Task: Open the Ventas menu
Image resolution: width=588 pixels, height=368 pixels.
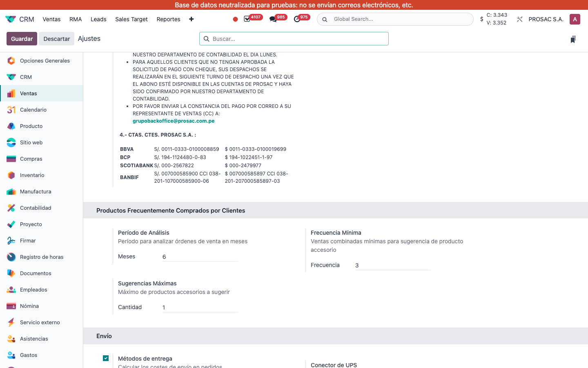Action: [x=51, y=19]
